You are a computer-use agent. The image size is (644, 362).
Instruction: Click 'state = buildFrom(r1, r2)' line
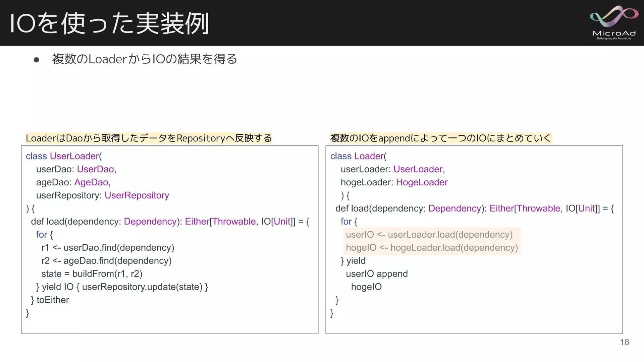(x=92, y=274)
